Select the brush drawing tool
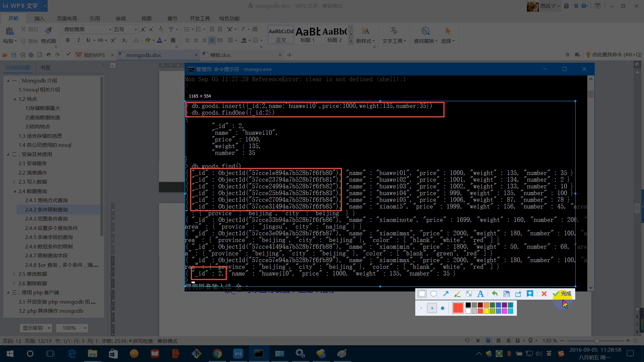The height and width of the screenshot is (362, 644). [457, 294]
